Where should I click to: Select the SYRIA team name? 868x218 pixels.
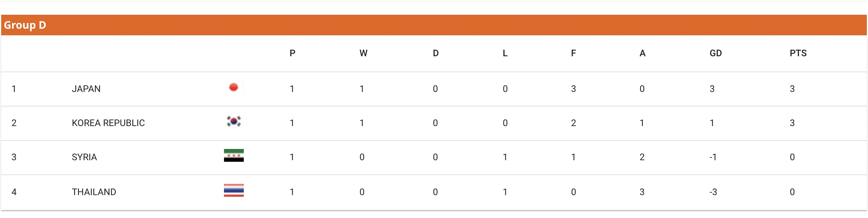[84, 157]
